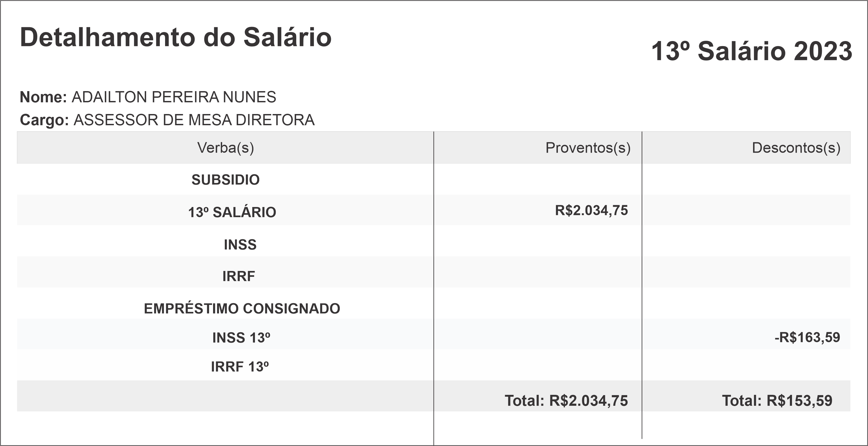This screenshot has height=446, width=868.
Task: Click the INSS 13º row label
Action: point(241,338)
